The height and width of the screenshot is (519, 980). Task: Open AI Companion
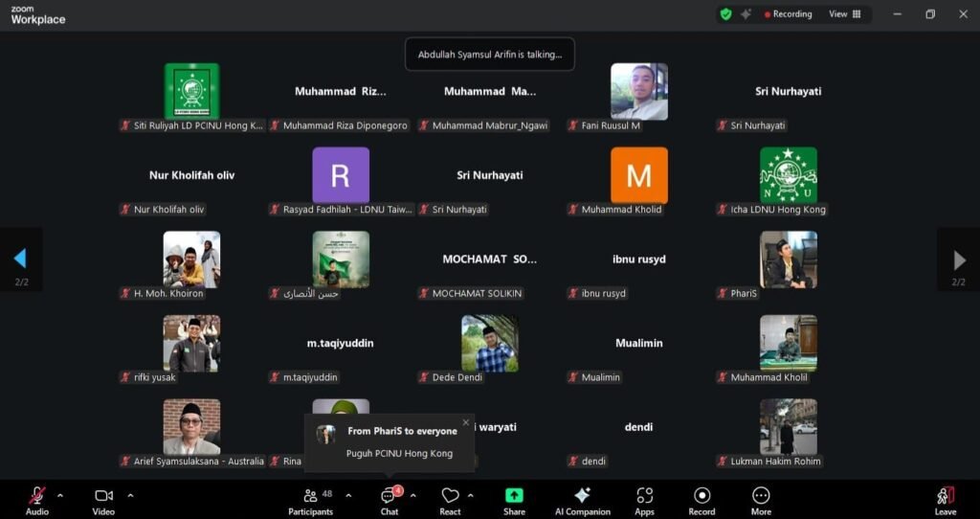581,496
